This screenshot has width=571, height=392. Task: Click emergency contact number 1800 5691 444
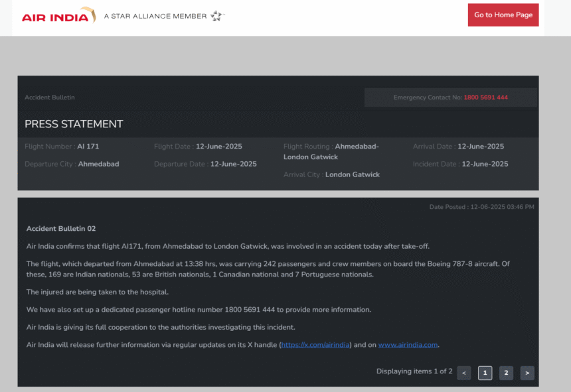[x=485, y=98]
